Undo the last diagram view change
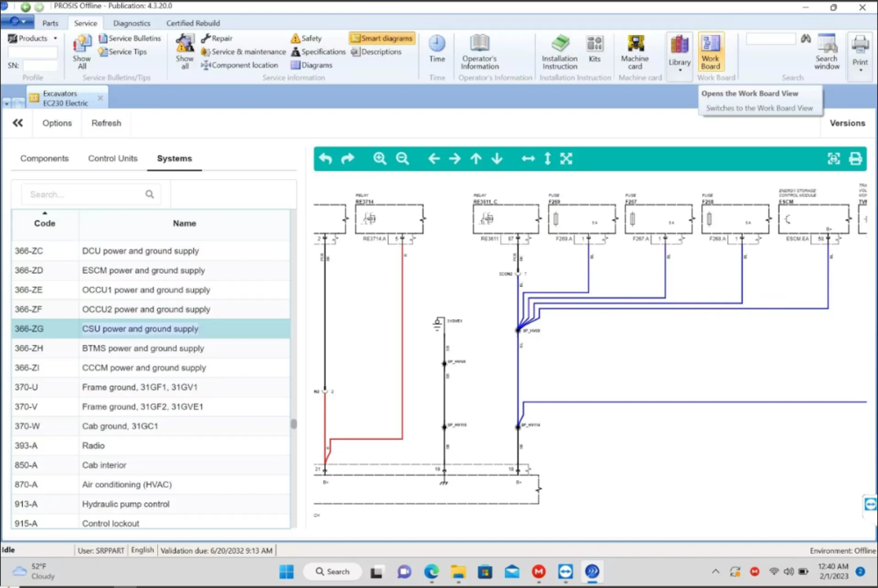This screenshot has height=588, width=878. pos(326,159)
